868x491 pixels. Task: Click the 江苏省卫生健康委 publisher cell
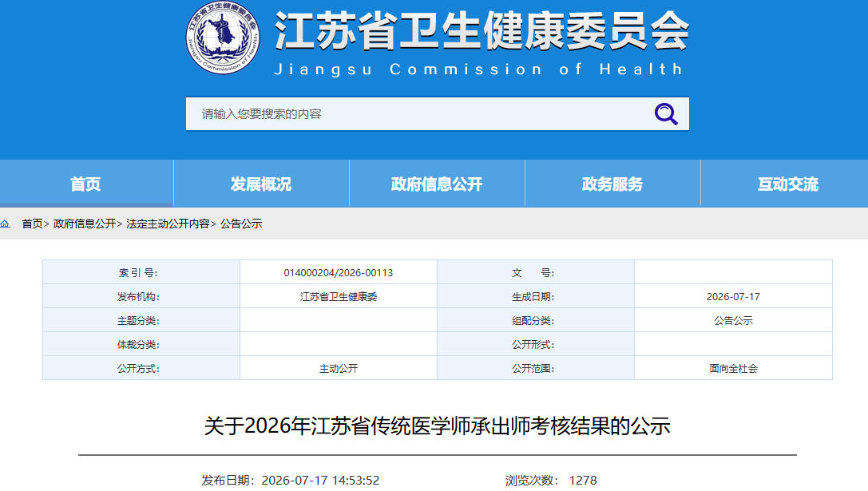[339, 297]
